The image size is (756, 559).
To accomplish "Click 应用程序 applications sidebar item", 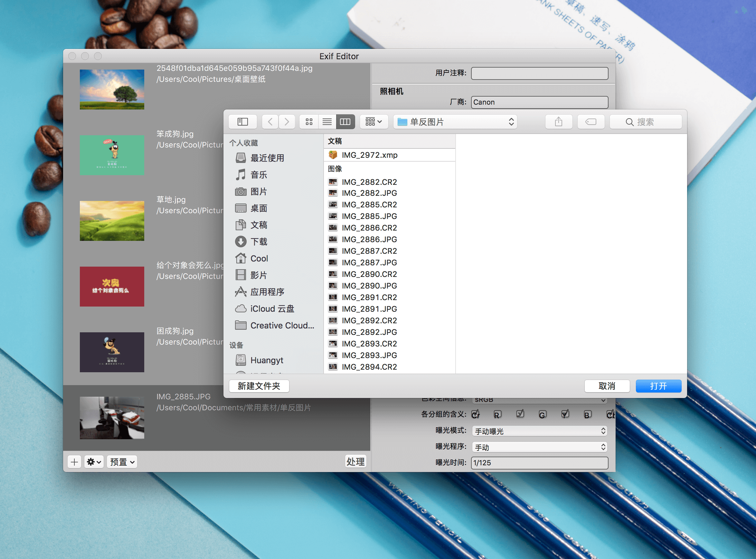I will tap(267, 291).
